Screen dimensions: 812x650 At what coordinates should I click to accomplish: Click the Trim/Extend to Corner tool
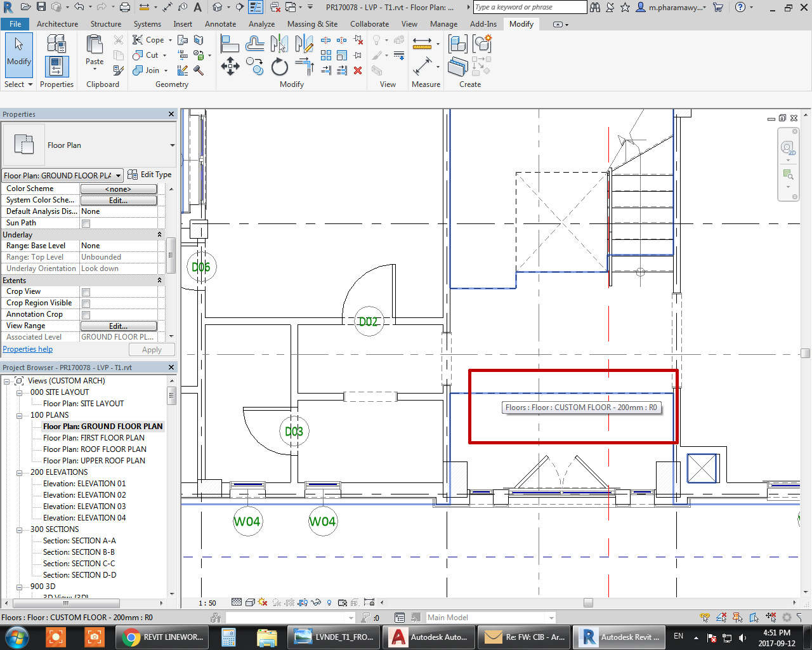click(304, 66)
